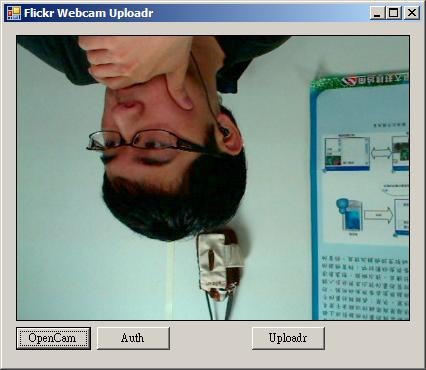Open the app icon system menu
Screen dimensions: 426x370
pos(14,13)
